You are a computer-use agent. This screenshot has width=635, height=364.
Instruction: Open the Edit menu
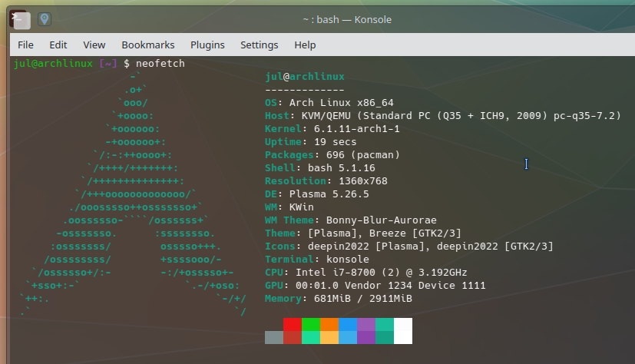58,45
